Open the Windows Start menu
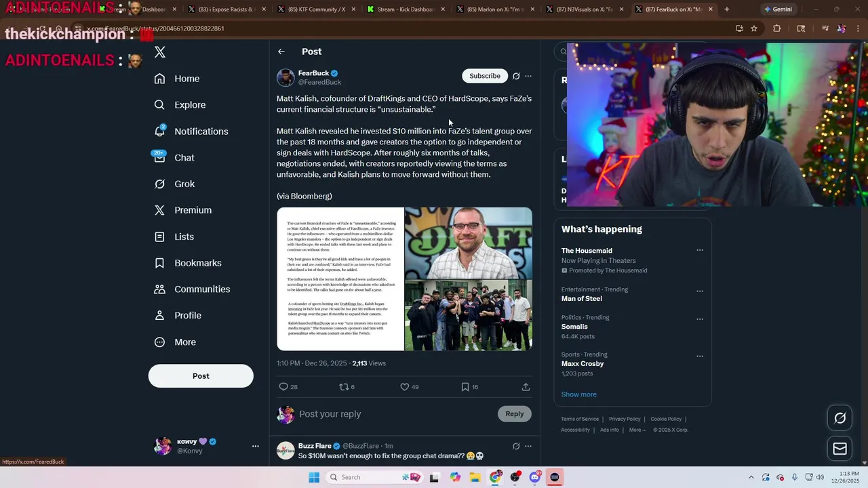Image resolution: width=868 pixels, height=488 pixels. 314,477
